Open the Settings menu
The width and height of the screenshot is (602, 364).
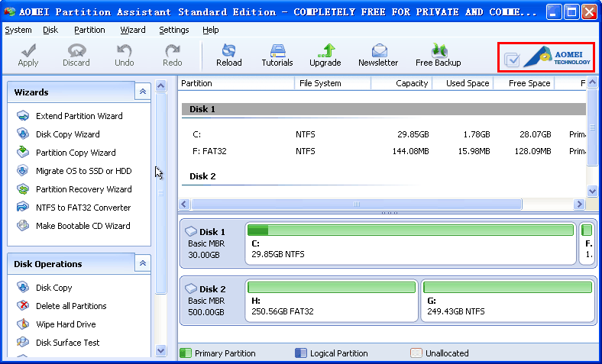(x=174, y=30)
